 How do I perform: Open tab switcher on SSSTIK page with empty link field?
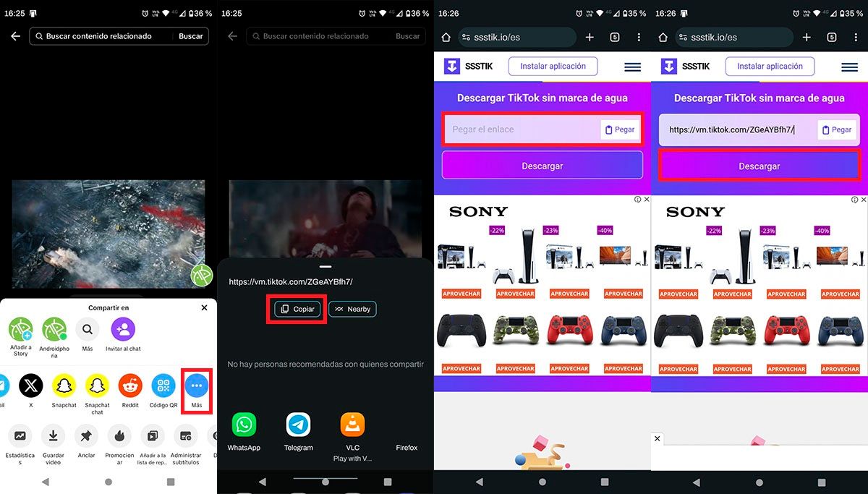coord(615,37)
